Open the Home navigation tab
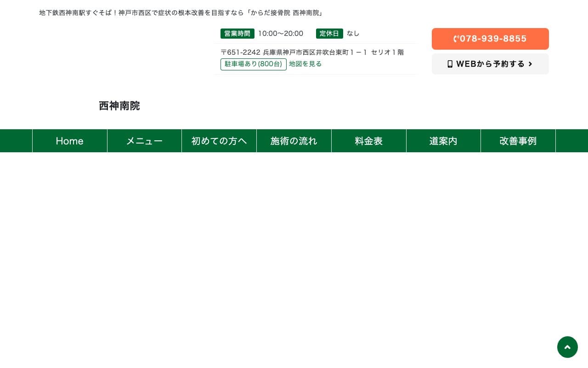The image size is (588, 368). tap(69, 141)
